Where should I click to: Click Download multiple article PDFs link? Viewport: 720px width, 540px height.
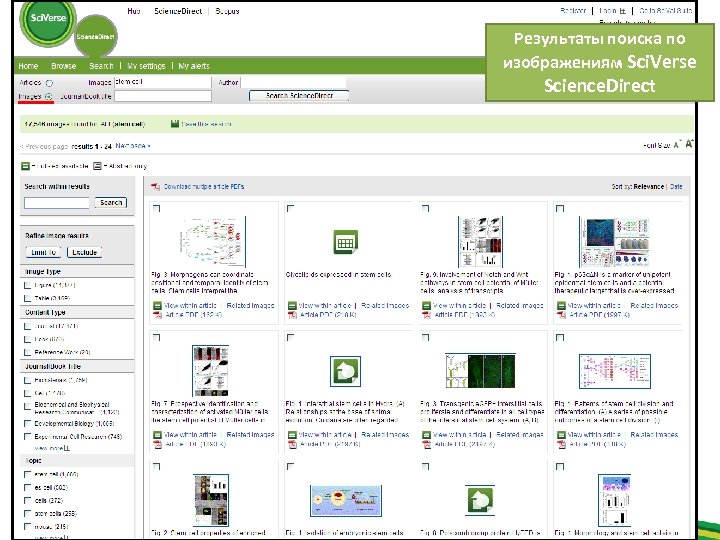coord(204,186)
